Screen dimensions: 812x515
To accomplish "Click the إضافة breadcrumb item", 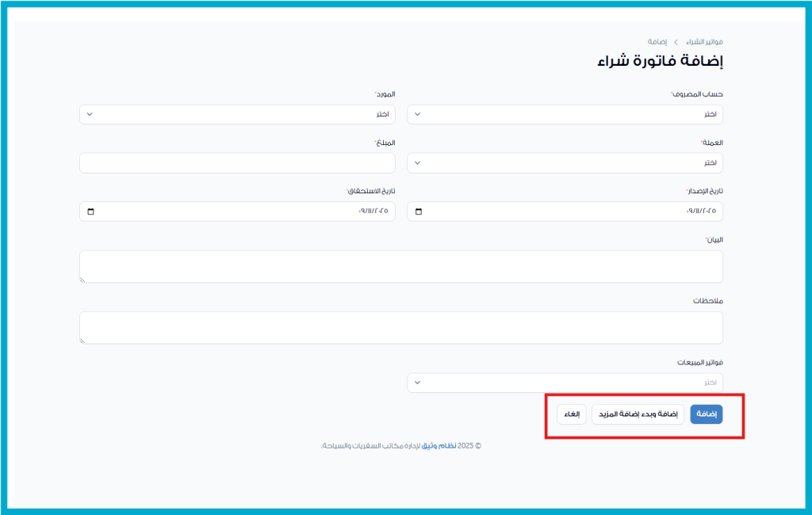I will pos(657,41).
